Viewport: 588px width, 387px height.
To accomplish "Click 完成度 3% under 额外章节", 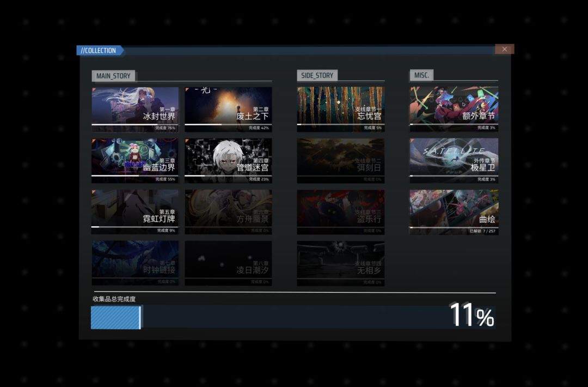I will [x=486, y=128].
